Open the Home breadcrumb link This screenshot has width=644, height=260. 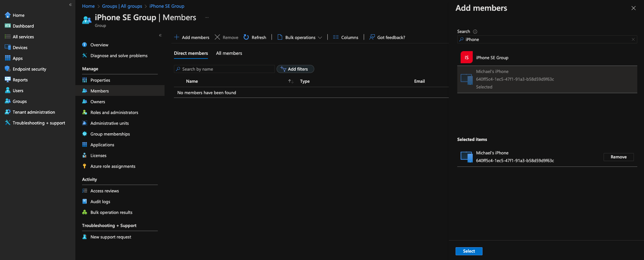[x=88, y=6]
